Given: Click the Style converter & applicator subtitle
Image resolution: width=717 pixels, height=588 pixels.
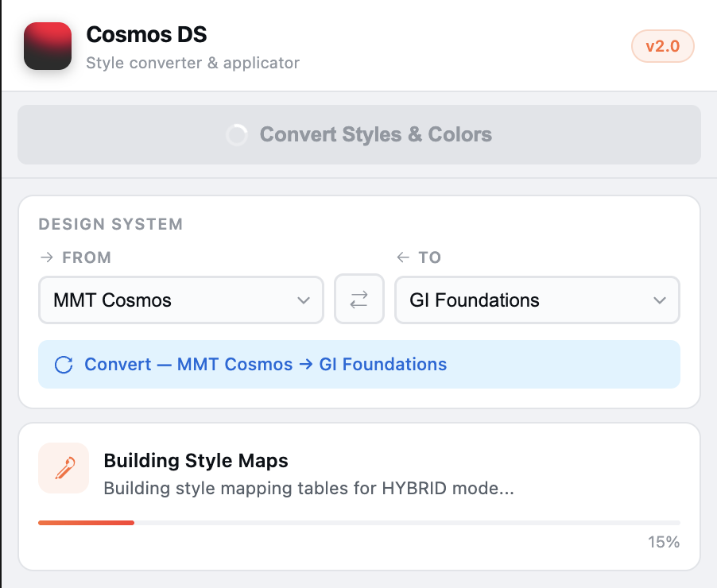Looking at the screenshot, I should 192,63.
